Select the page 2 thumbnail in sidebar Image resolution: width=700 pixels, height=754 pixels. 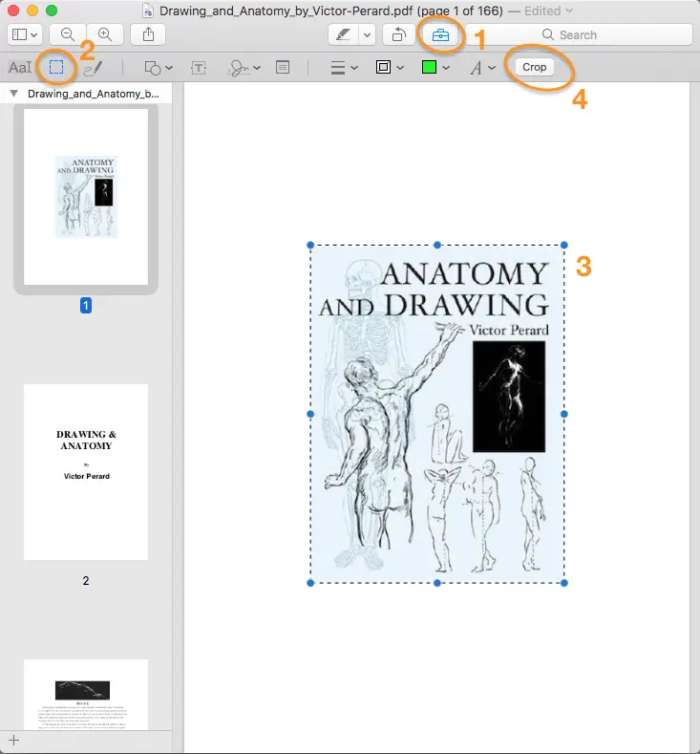point(85,472)
